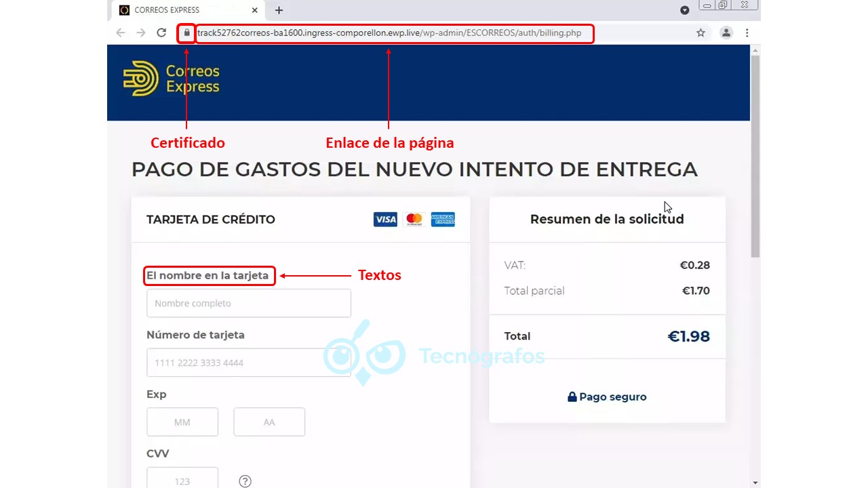Click the padlock certificate icon
Viewport: 868px width, 488px height.
pos(186,33)
